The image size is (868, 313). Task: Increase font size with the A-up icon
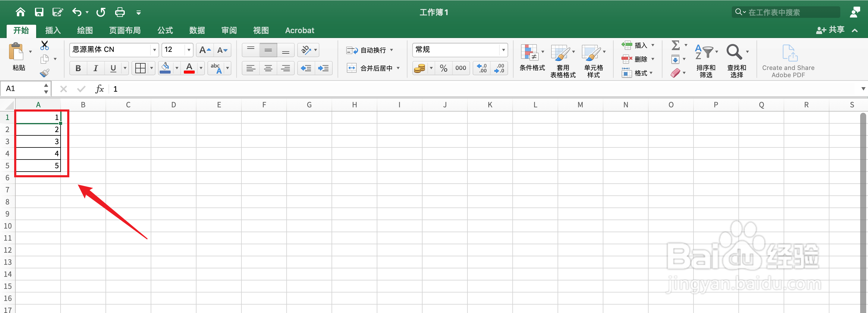205,50
